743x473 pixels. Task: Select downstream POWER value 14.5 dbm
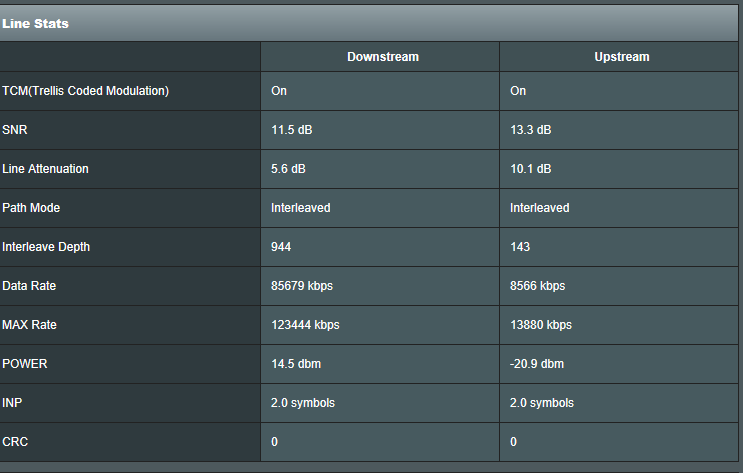point(299,364)
